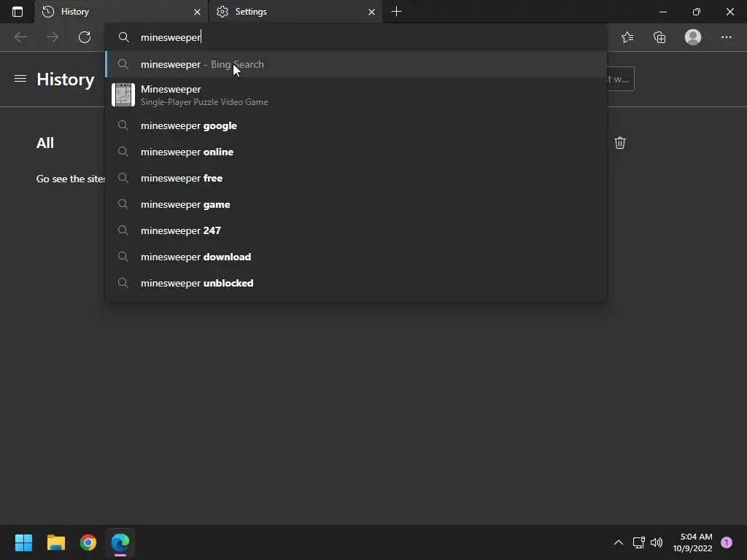Open the Favorites star icon
Image resolution: width=747 pixels, height=560 pixels.
pyautogui.click(x=627, y=37)
